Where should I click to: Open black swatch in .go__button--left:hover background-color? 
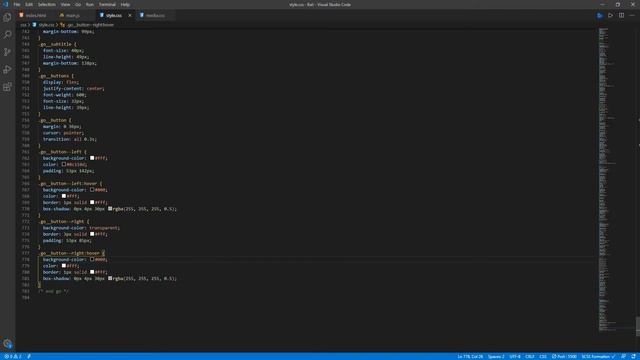(x=92, y=190)
